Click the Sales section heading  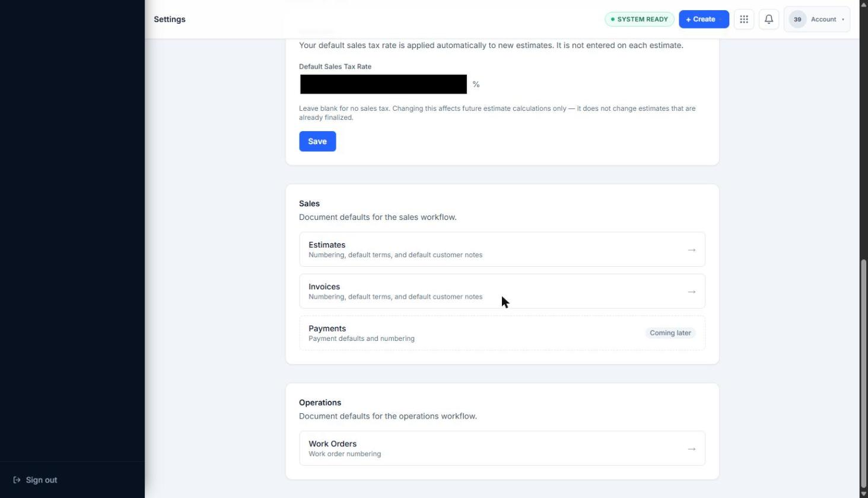[309, 203]
